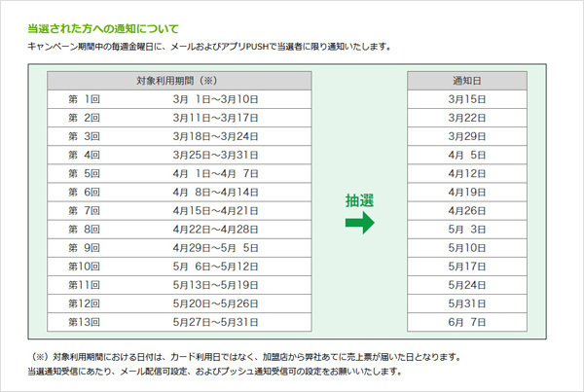Click notification date 3月29日
This screenshot has width=584, height=392.
(x=467, y=136)
